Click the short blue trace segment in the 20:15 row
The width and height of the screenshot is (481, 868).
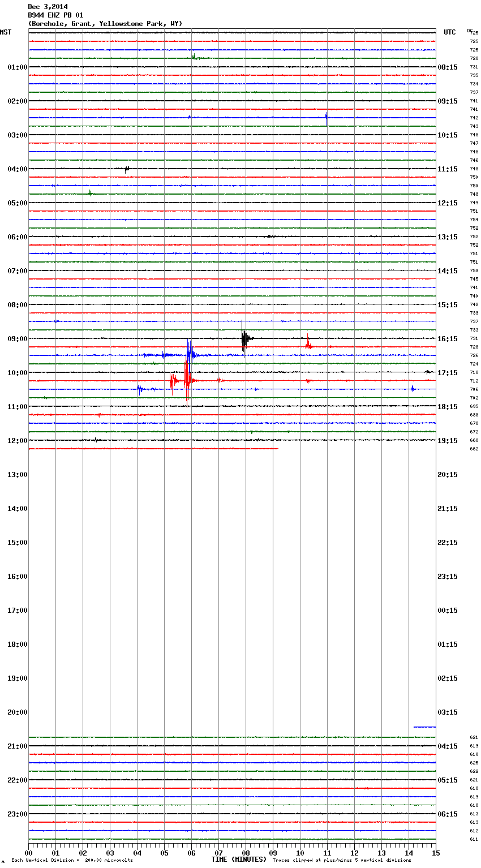[x=424, y=727]
